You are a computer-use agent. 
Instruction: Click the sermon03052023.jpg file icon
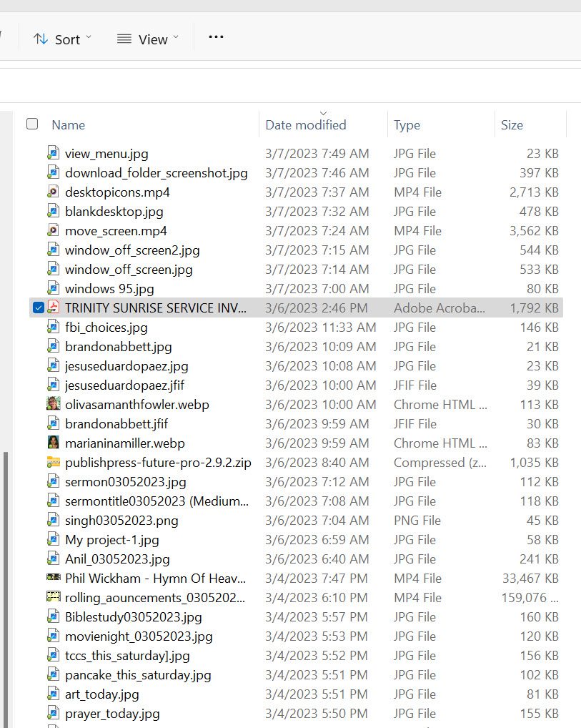[x=54, y=481]
